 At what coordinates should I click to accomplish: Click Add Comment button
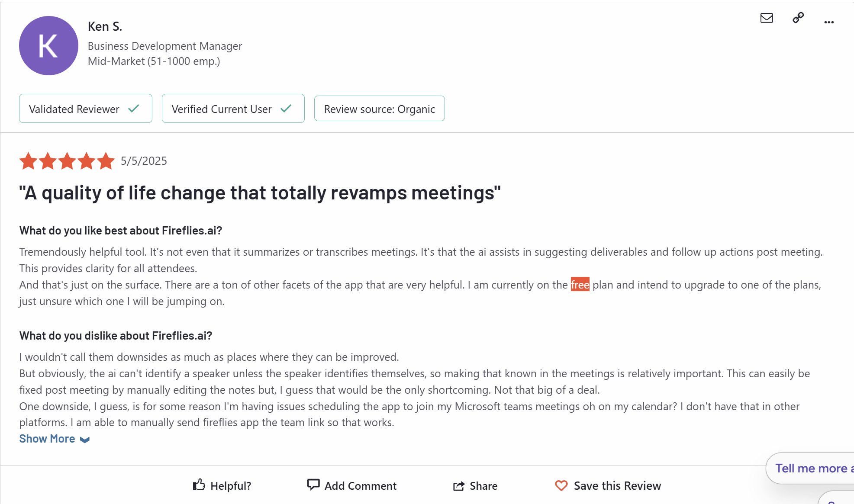pos(351,485)
